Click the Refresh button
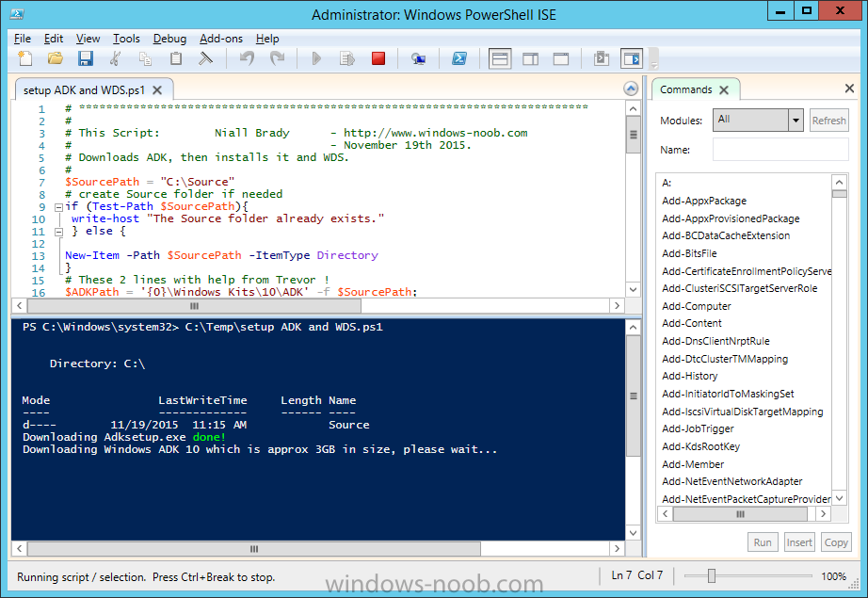Viewport: 868px width, 598px height. coord(828,121)
